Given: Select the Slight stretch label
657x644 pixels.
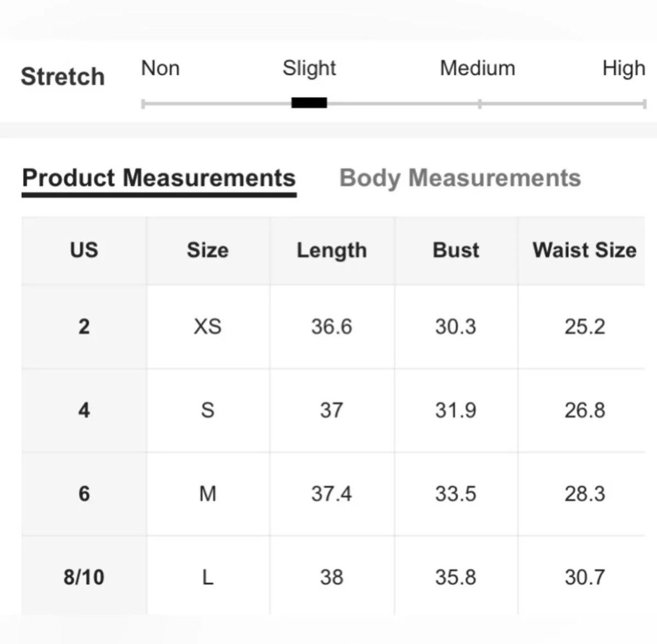Looking at the screenshot, I should coord(309,69).
